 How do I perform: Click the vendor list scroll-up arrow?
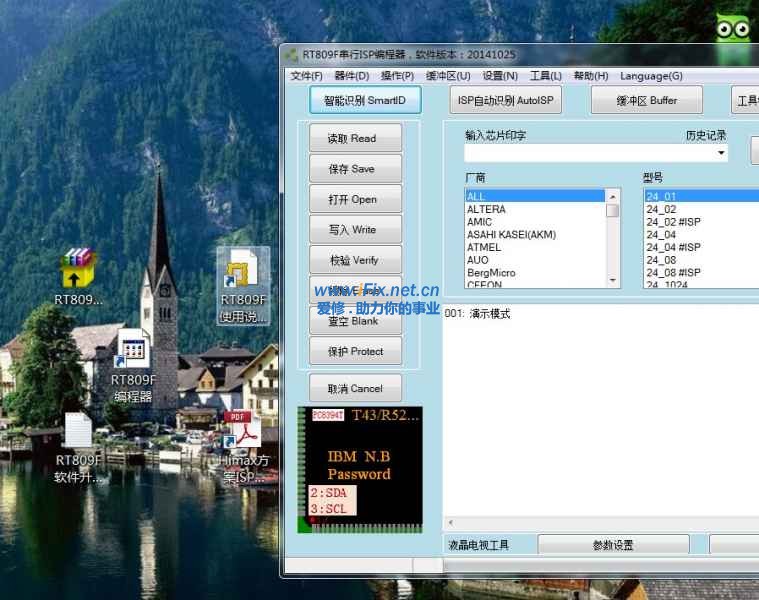click(x=613, y=196)
